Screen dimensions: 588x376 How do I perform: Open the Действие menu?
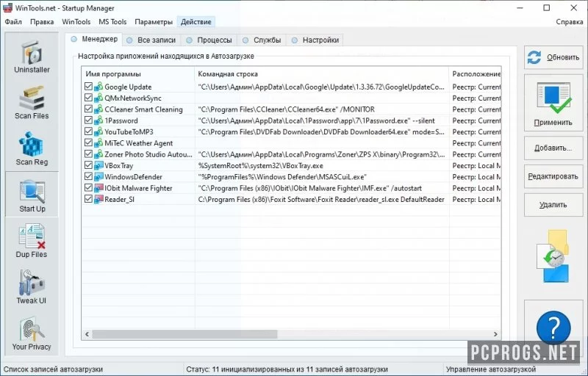tap(196, 22)
